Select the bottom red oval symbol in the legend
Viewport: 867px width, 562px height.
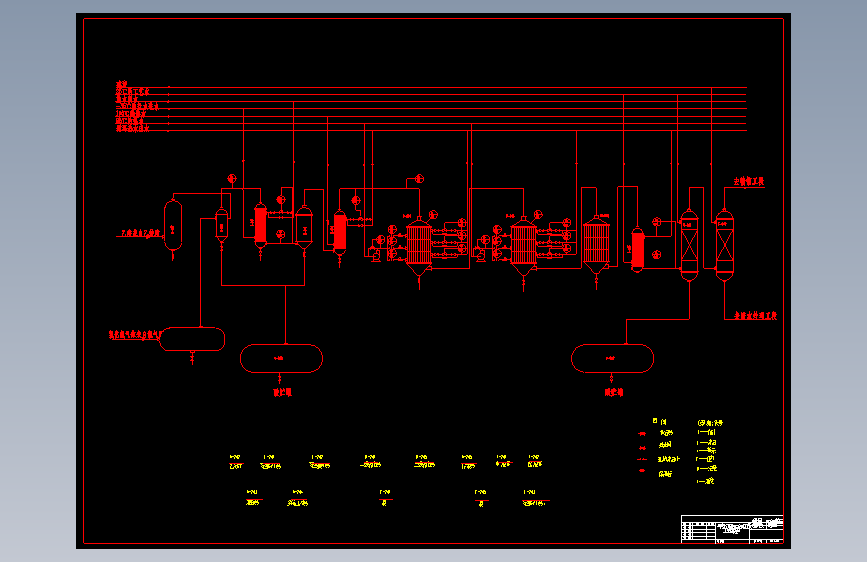[x=642, y=471]
